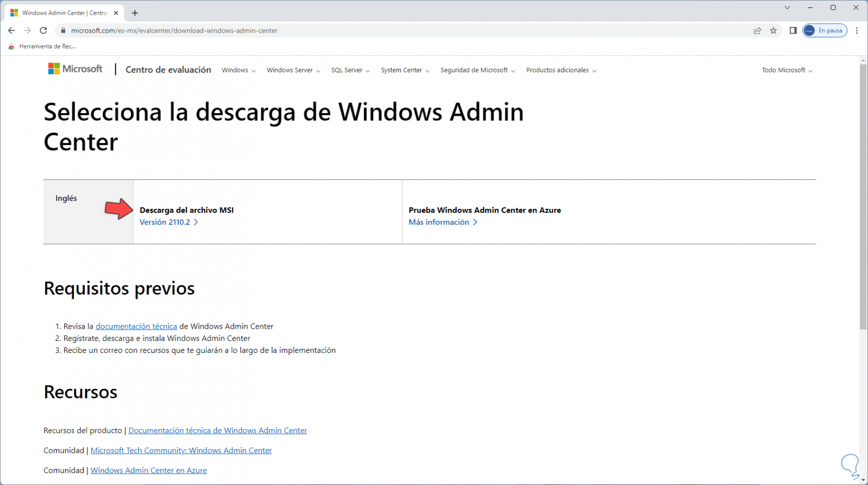Image resolution: width=868 pixels, height=485 pixels.
Task: Open Windows Admin Center en Azure link
Action: 149,470
